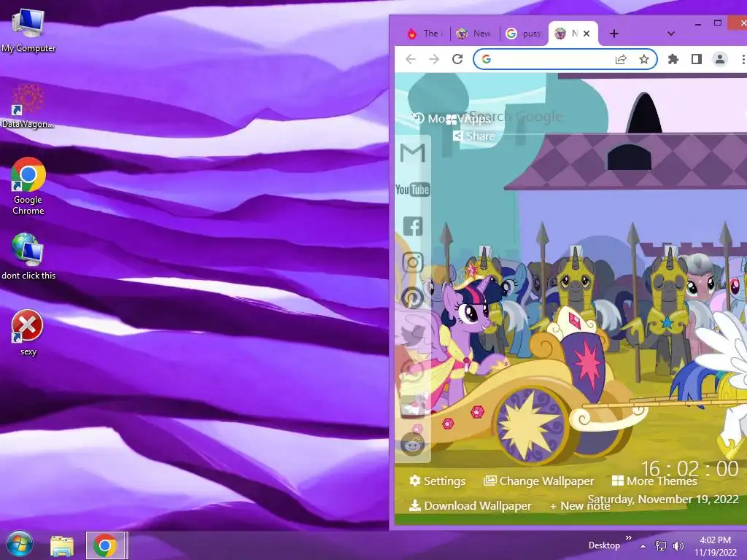Switch to the first "The" tab
The height and width of the screenshot is (560, 747).
(x=425, y=34)
